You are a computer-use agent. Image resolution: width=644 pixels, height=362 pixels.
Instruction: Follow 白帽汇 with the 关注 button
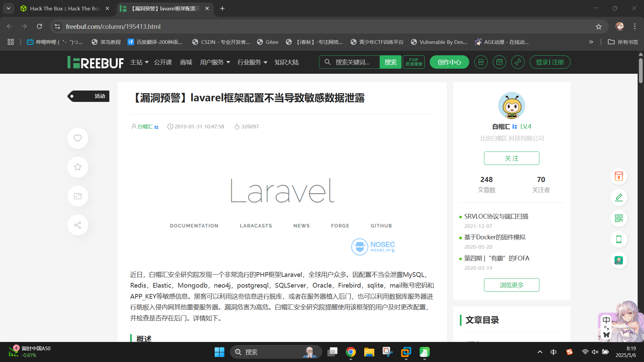[512, 158]
